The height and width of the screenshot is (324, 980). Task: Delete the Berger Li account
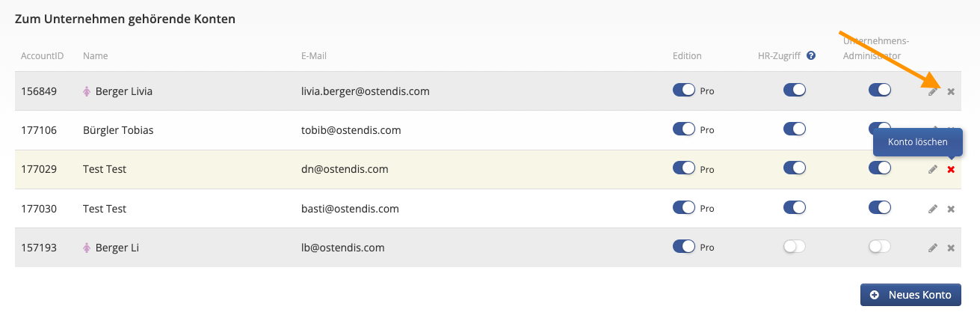click(951, 248)
